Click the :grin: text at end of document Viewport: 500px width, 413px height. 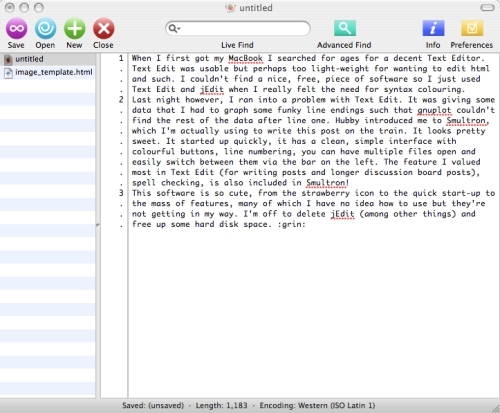[292, 224]
